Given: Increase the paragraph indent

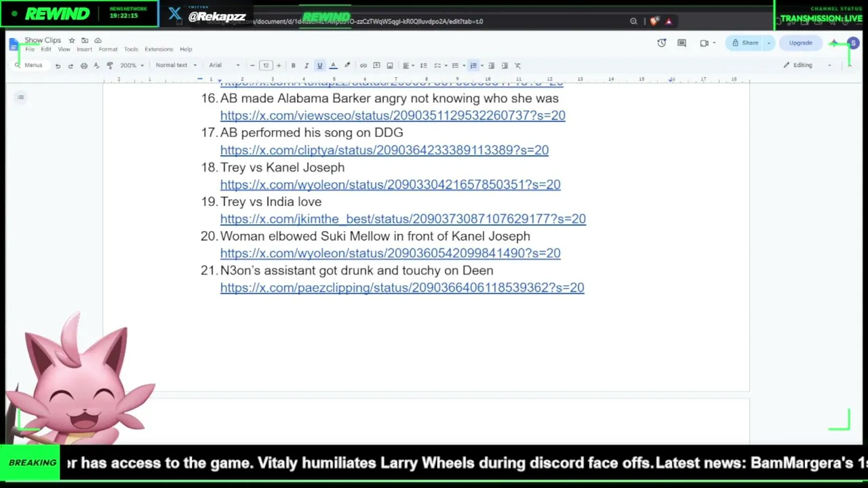Looking at the screenshot, I should 505,66.
